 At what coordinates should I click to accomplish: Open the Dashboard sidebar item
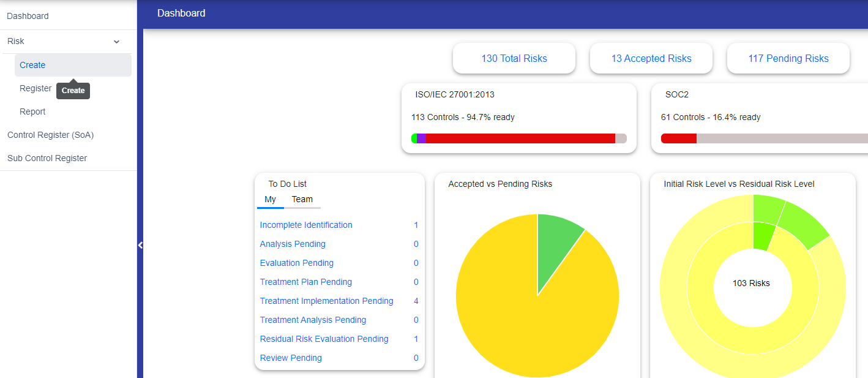(x=28, y=16)
